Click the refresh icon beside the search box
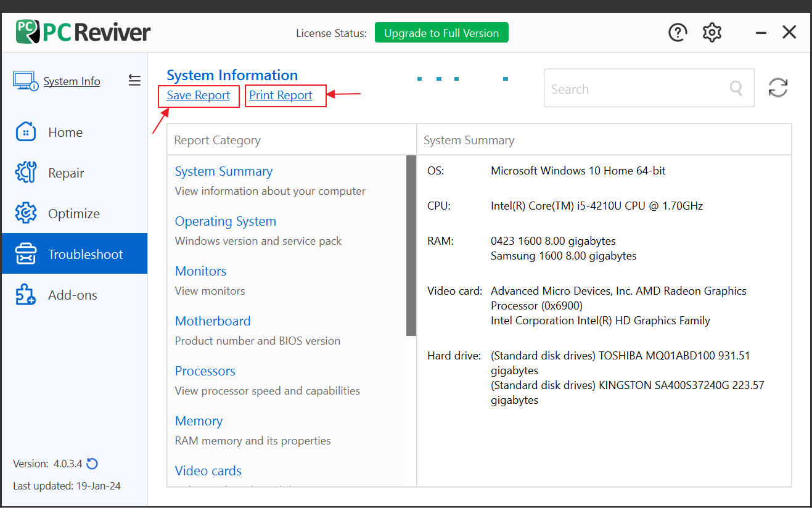812x508 pixels. click(x=778, y=88)
